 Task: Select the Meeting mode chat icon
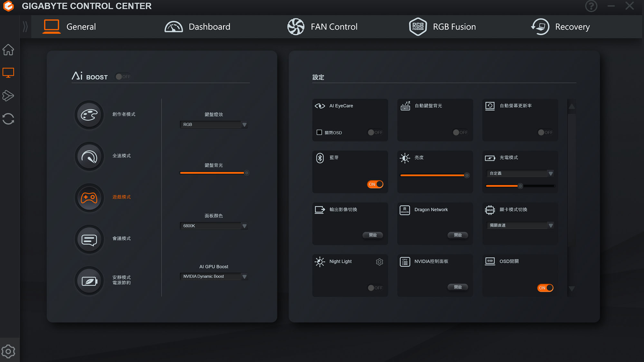(89, 239)
